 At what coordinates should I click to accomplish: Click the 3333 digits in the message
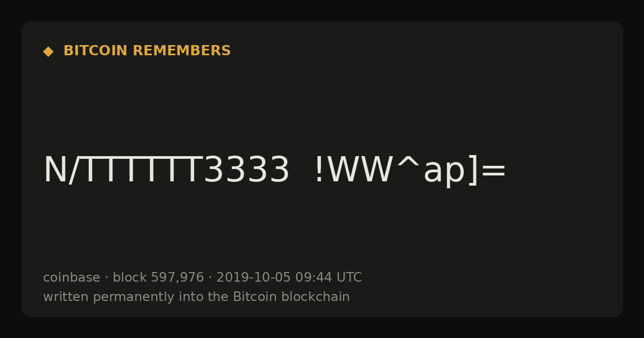click(x=247, y=171)
